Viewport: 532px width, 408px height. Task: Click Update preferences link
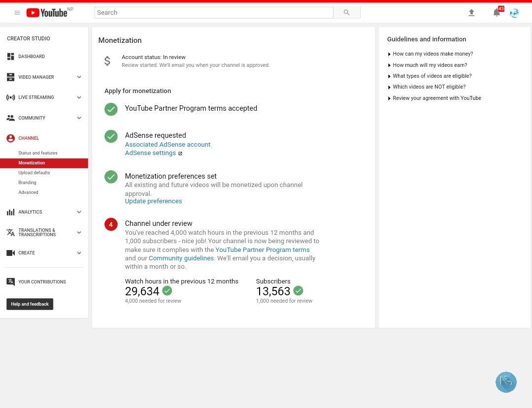pyautogui.click(x=153, y=201)
